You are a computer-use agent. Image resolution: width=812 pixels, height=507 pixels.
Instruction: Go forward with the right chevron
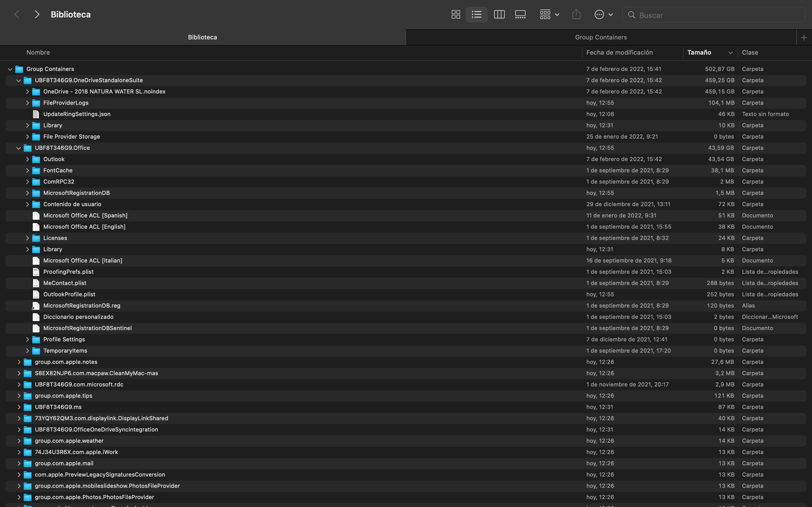tap(37, 14)
